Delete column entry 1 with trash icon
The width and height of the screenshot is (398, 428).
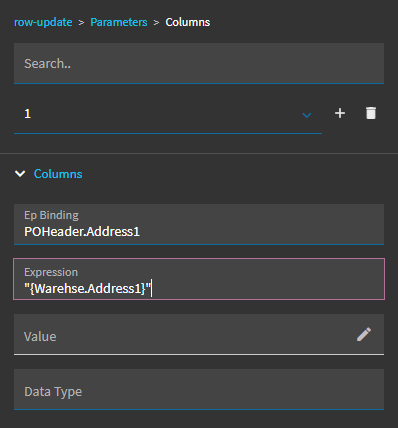(371, 113)
